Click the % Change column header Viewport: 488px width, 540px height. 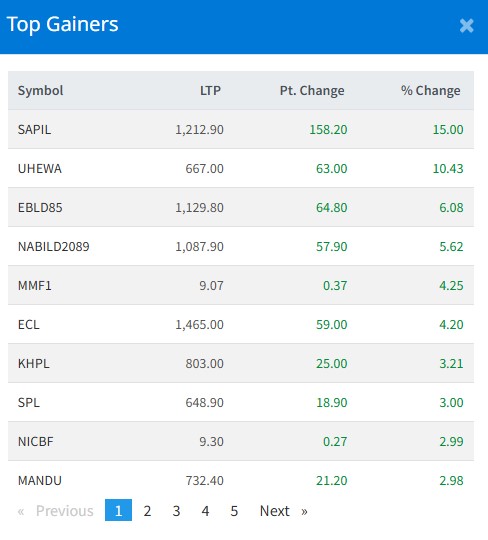(430, 91)
